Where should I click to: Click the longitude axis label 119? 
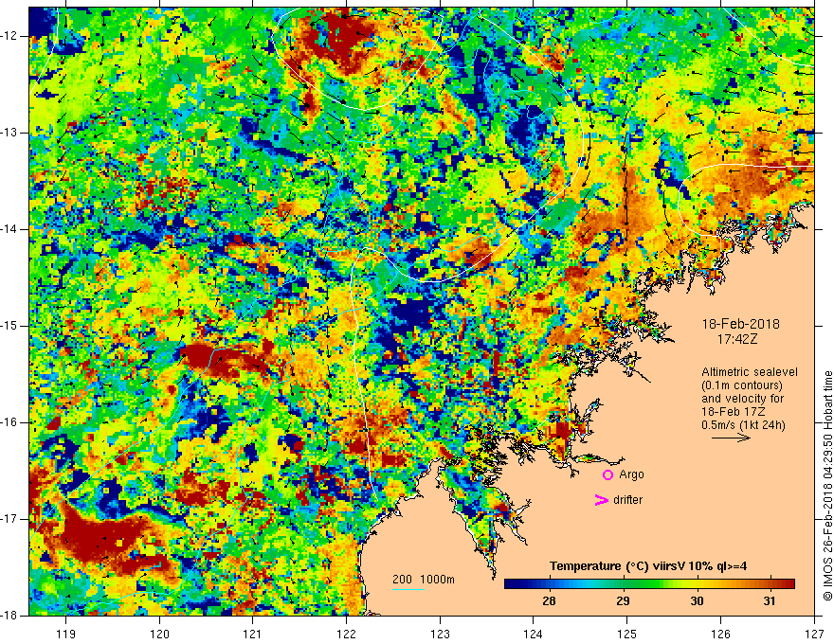point(66,634)
